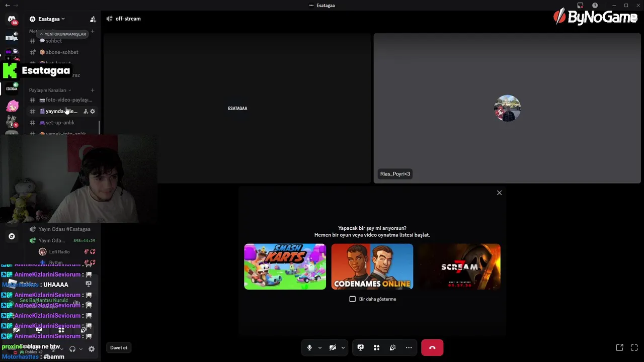This screenshot has width=644, height=362.
Task: Go back with the arrow in title bar
Action: click(8, 5)
